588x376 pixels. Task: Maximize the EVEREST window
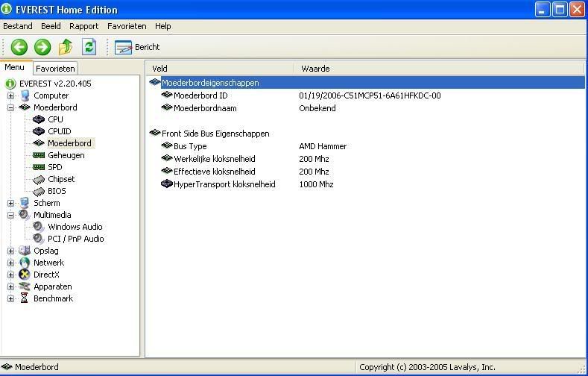[x=560, y=10]
